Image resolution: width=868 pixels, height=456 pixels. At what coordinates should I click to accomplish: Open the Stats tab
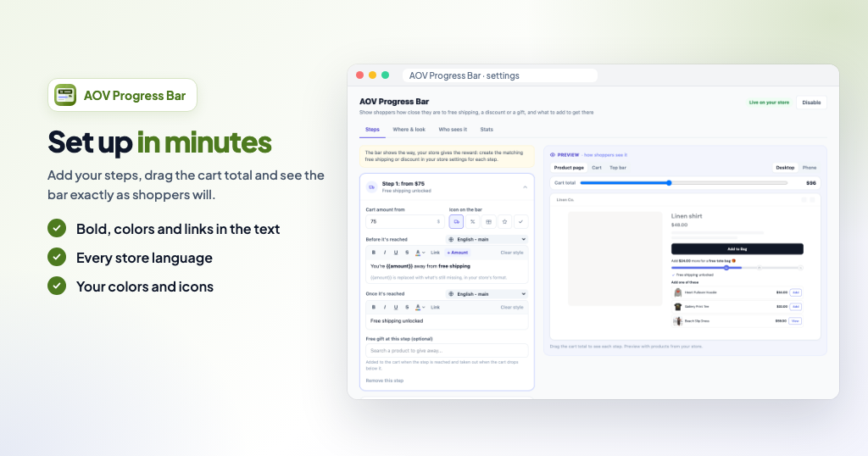coord(487,130)
